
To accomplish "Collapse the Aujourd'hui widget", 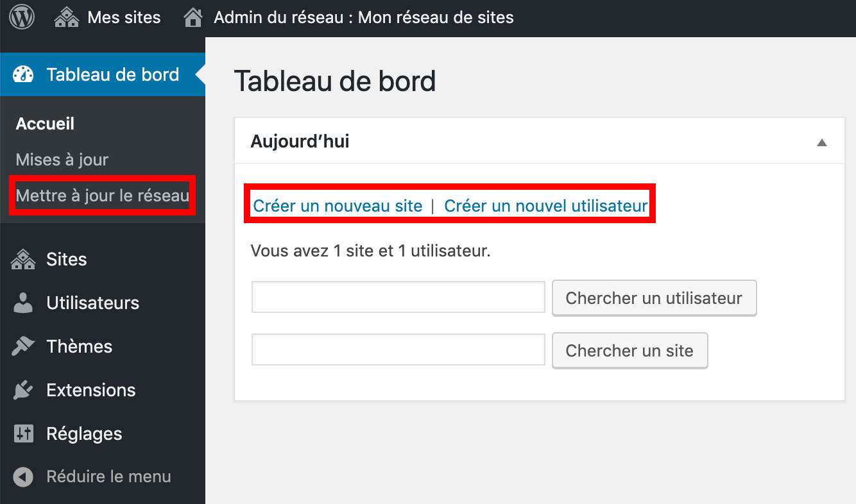I will pos(822,141).
